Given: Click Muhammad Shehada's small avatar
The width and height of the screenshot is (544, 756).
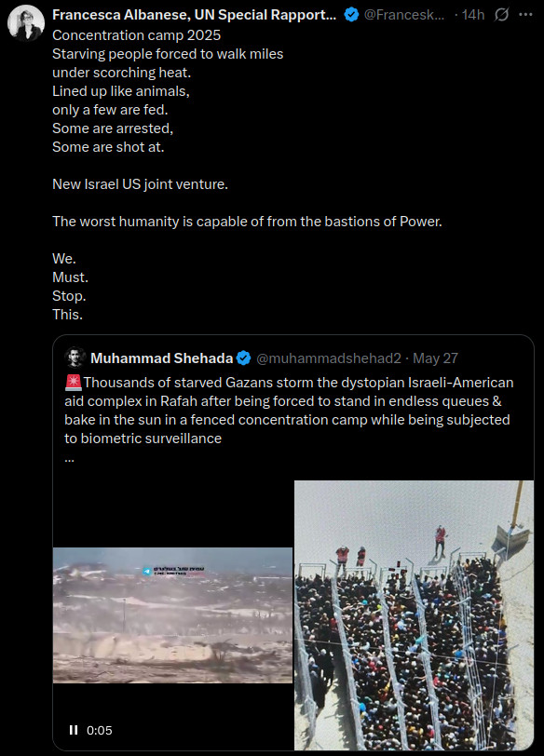Looking at the screenshot, I should point(75,358).
